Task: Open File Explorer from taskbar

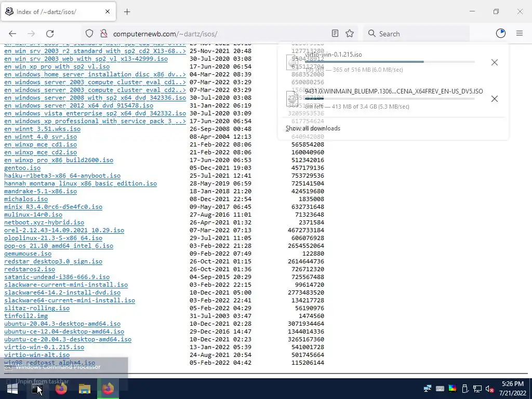Action: coord(85,389)
